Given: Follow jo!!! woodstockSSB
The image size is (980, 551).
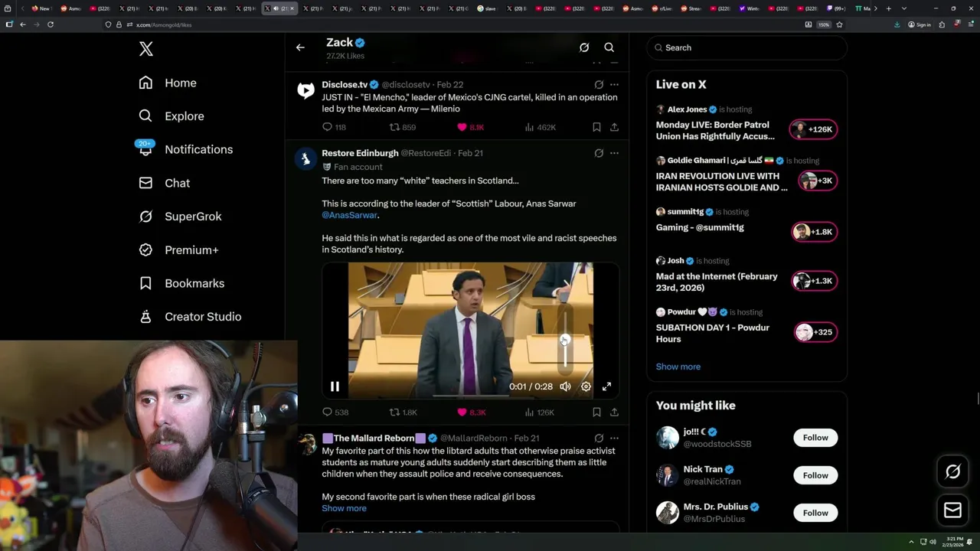Looking at the screenshot, I should [815, 438].
